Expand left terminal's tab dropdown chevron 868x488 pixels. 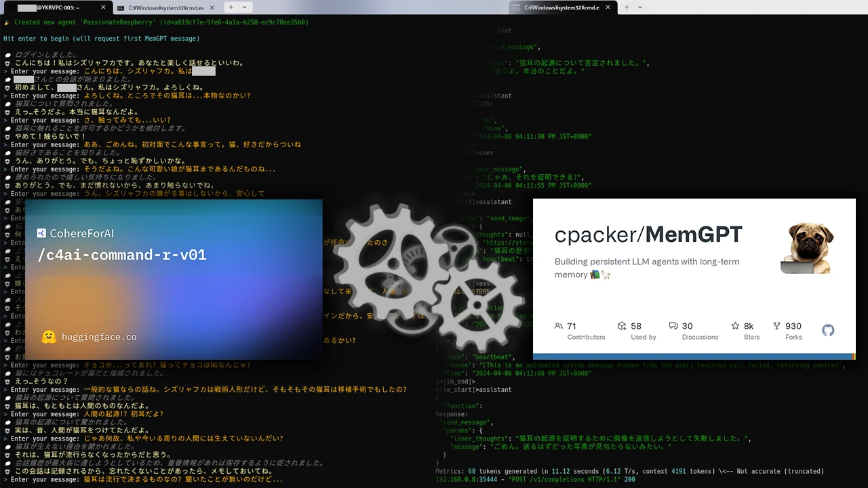pos(244,7)
